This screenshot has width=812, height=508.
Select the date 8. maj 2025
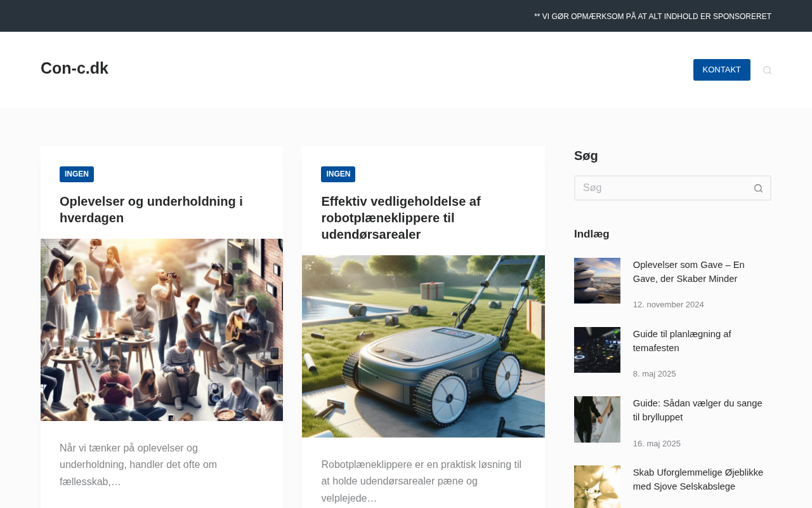[x=655, y=374]
